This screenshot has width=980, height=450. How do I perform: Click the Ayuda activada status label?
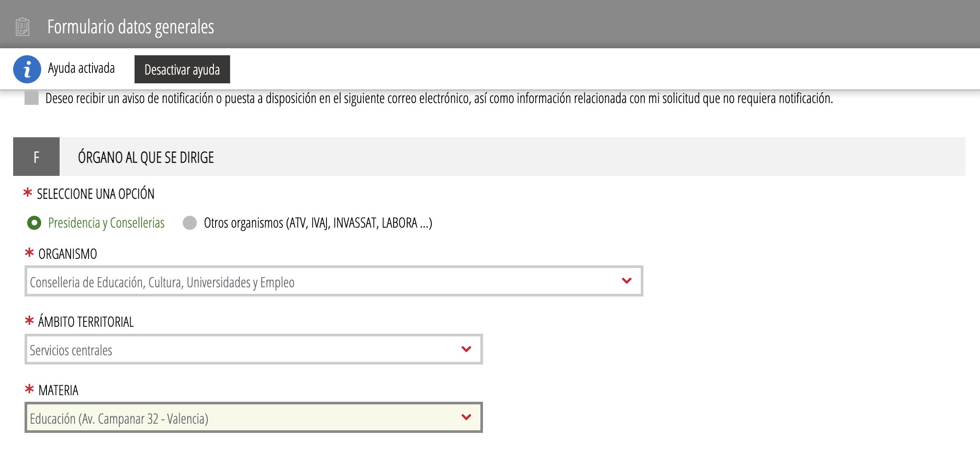pyautogui.click(x=82, y=68)
